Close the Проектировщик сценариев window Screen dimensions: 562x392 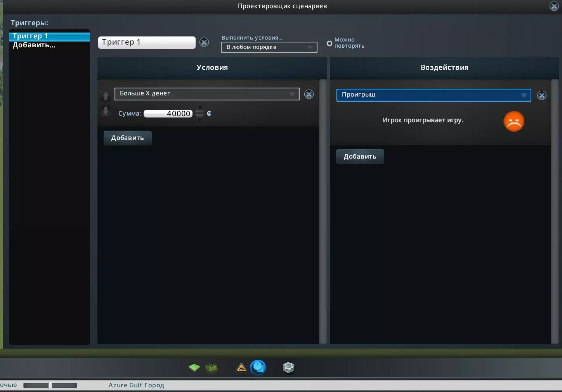pyautogui.click(x=554, y=6)
